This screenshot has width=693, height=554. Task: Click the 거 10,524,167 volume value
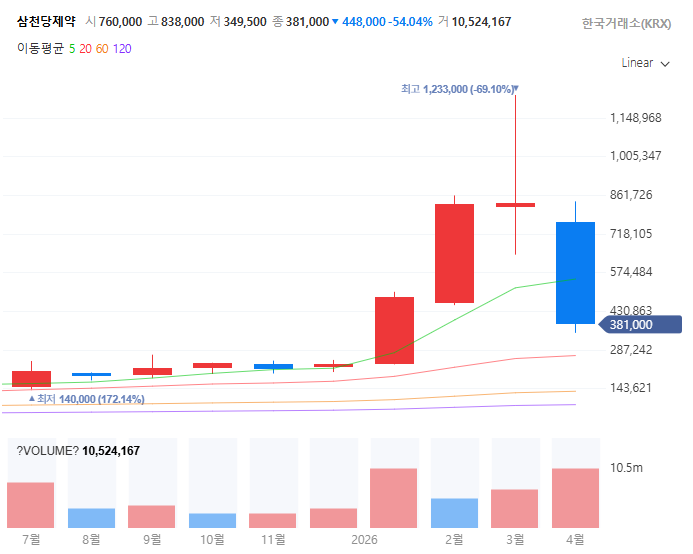[x=475, y=22]
